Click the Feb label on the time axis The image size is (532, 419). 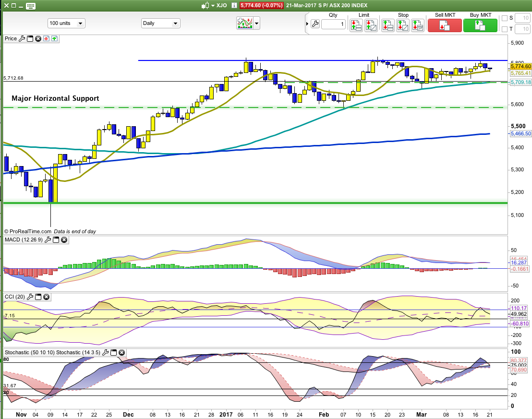324,415
